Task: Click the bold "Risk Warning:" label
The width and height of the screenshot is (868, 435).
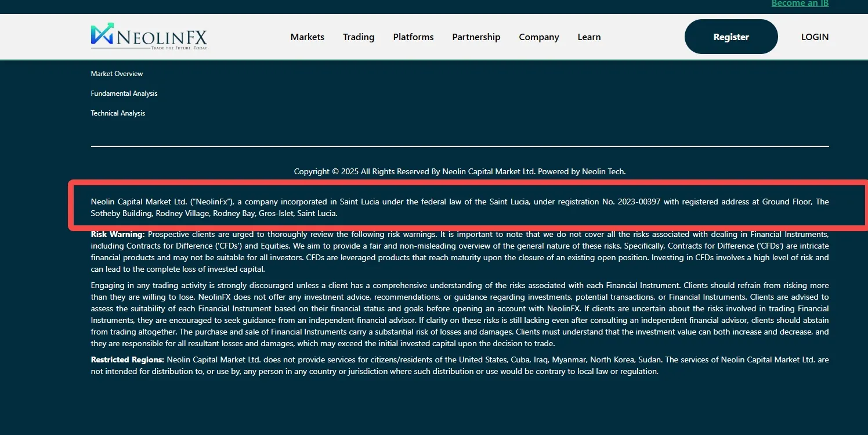Action: [118, 234]
